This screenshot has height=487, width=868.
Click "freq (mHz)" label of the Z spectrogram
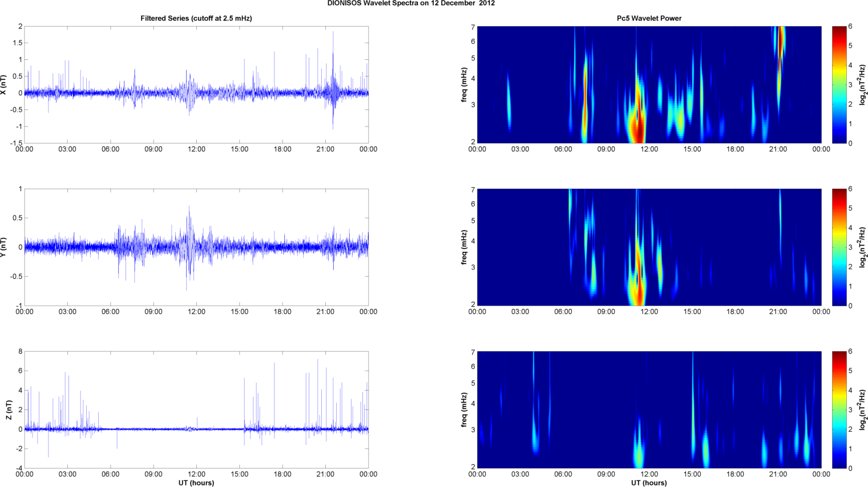pyautogui.click(x=465, y=409)
